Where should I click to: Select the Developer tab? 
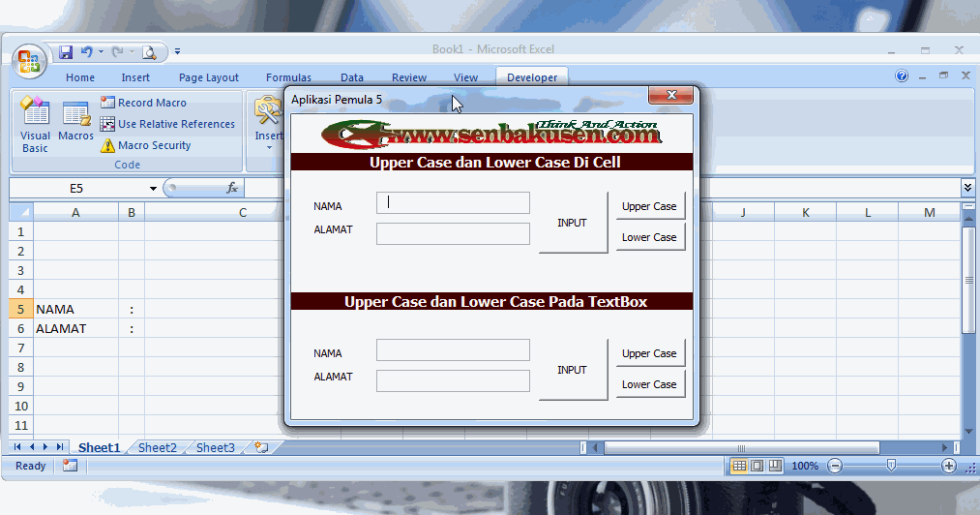(532, 77)
